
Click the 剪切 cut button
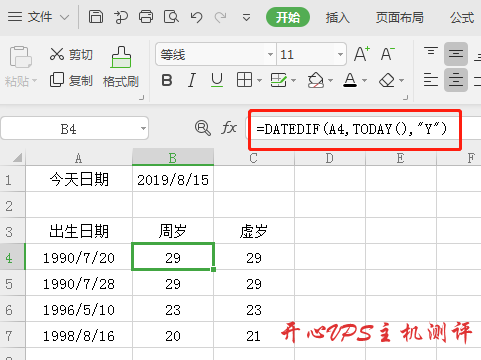(x=71, y=54)
